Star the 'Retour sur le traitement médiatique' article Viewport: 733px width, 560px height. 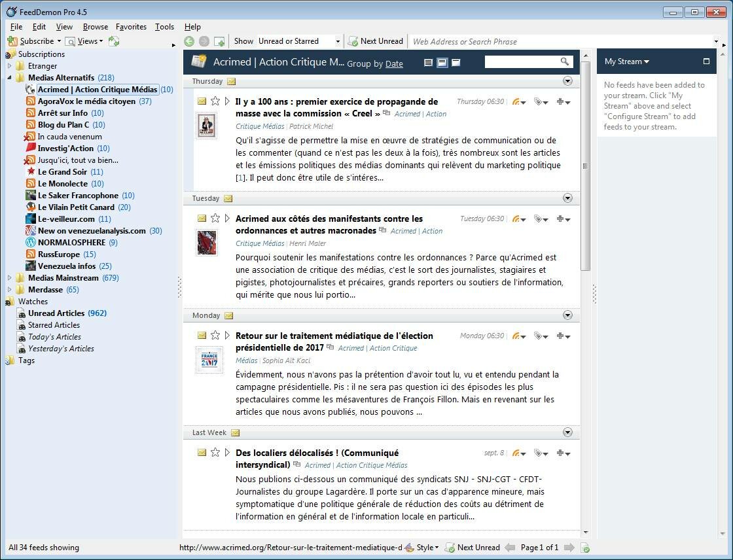pos(215,335)
